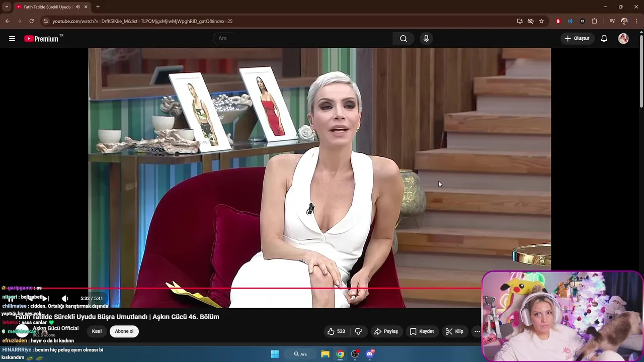Click the page vertical scrollbar
The image size is (644, 362).
[641, 70]
